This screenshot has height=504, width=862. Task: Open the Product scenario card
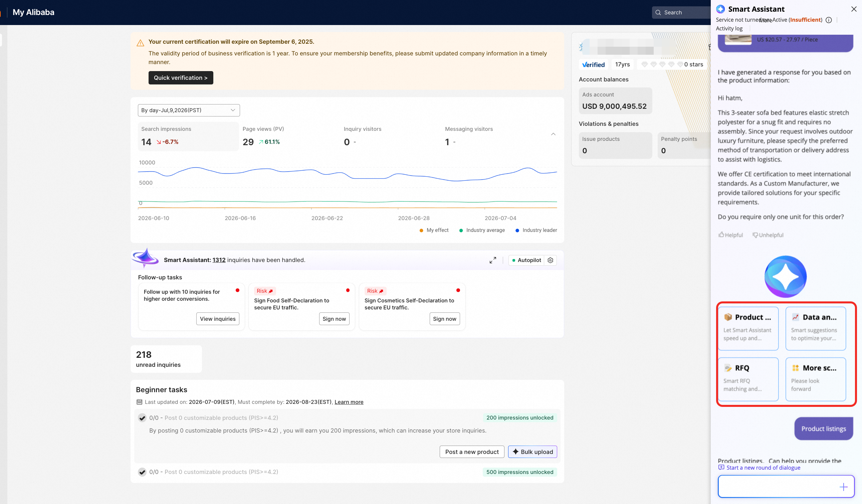[748, 328]
